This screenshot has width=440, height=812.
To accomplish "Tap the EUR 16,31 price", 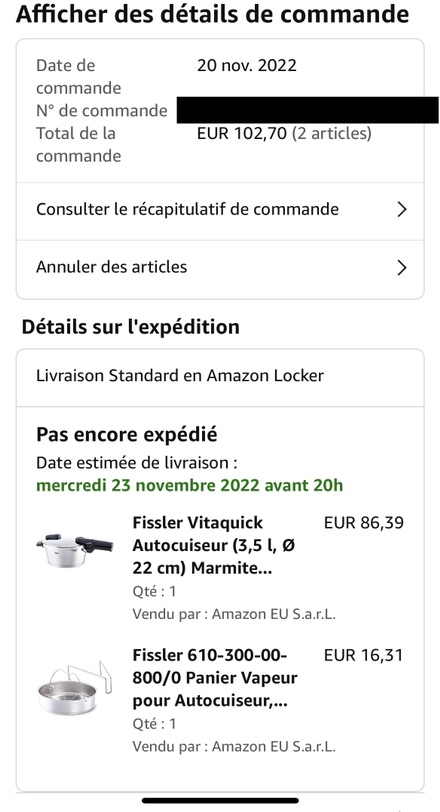I will click(363, 655).
